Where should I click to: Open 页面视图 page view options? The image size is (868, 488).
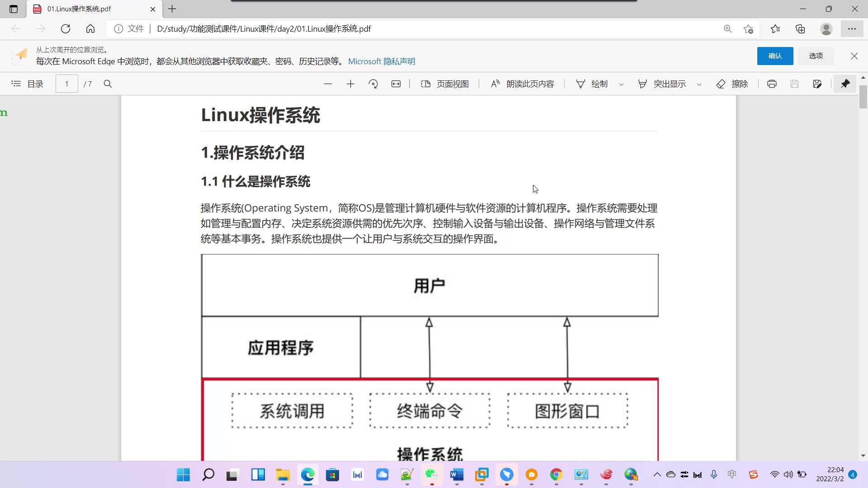(445, 84)
